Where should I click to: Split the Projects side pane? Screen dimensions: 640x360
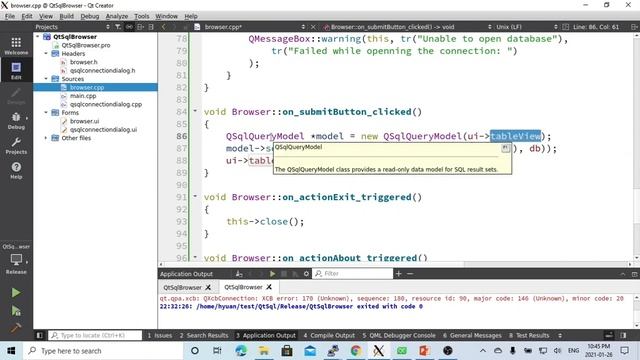tap(140, 27)
